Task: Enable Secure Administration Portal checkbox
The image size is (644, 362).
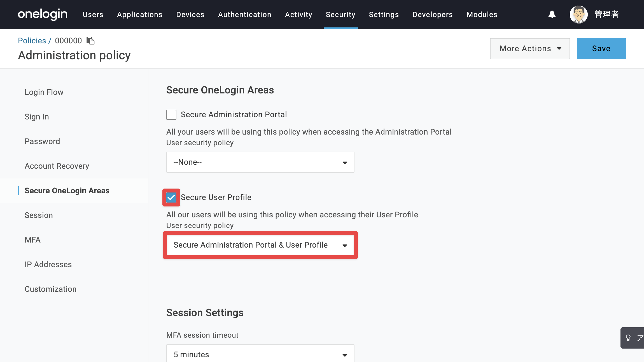Action: 171,115
